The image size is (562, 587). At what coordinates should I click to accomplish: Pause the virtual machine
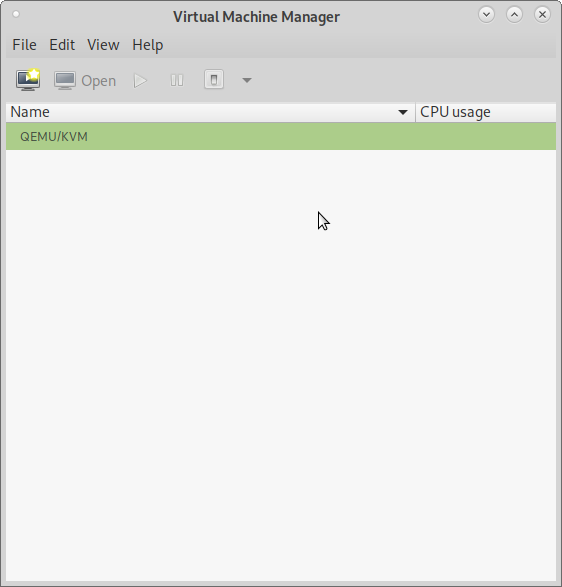[x=177, y=80]
